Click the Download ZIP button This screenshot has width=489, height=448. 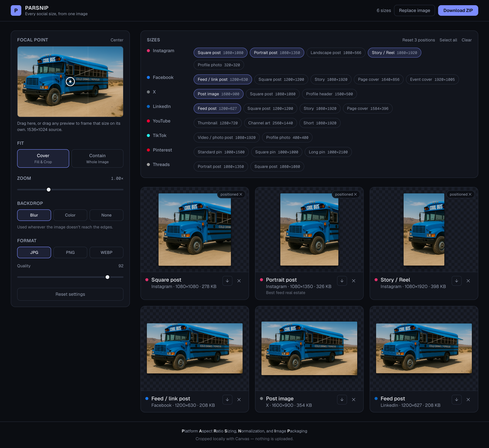coord(458,11)
